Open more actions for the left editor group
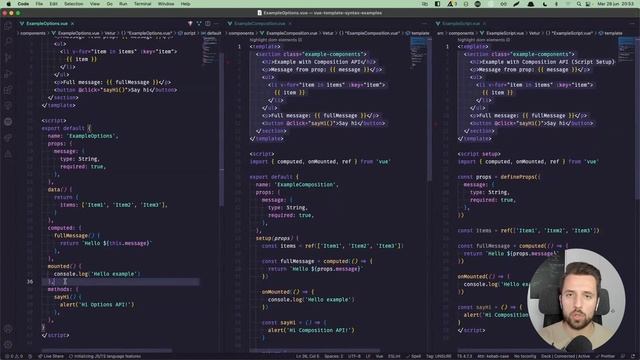640x360 pixels. (x=216, y=24)
